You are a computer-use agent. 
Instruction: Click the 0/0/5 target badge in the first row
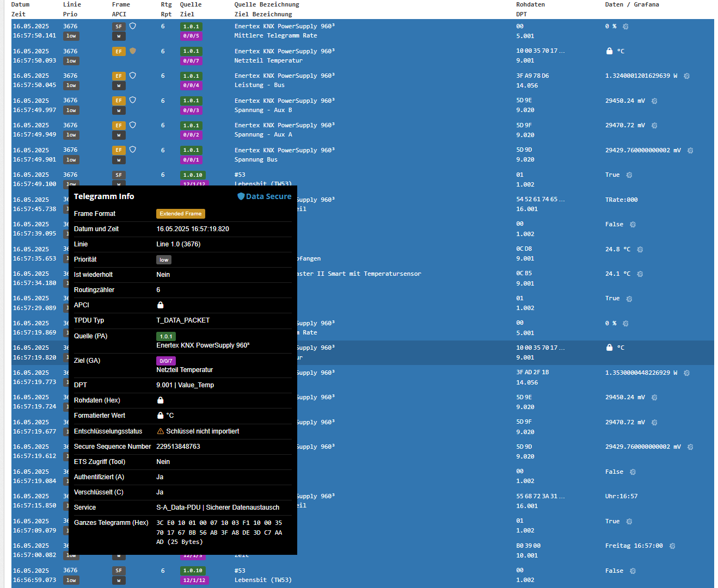coord(191,36)
